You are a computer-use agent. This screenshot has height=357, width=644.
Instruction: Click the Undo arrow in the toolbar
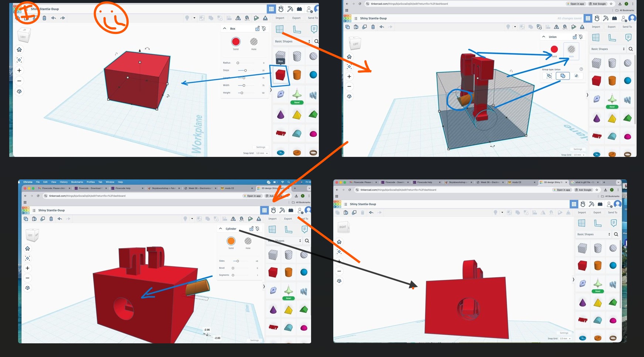pyautogui.click(x=54, y=18)
